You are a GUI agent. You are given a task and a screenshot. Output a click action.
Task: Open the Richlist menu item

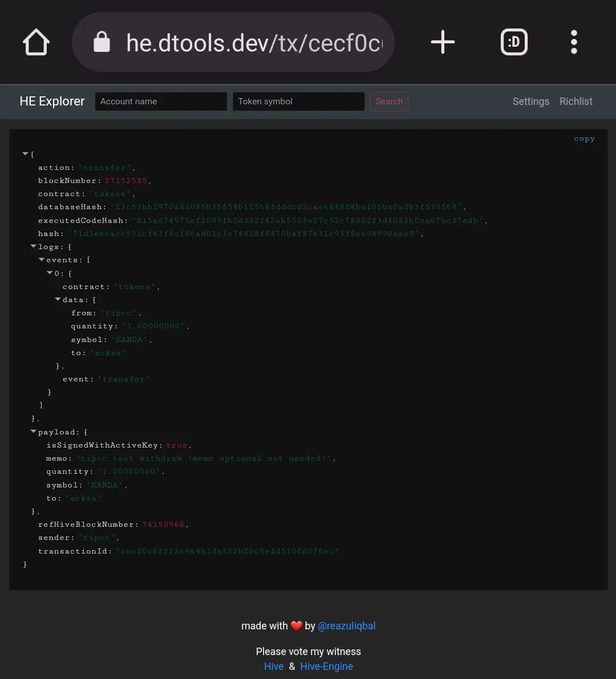tap(576, 101)
